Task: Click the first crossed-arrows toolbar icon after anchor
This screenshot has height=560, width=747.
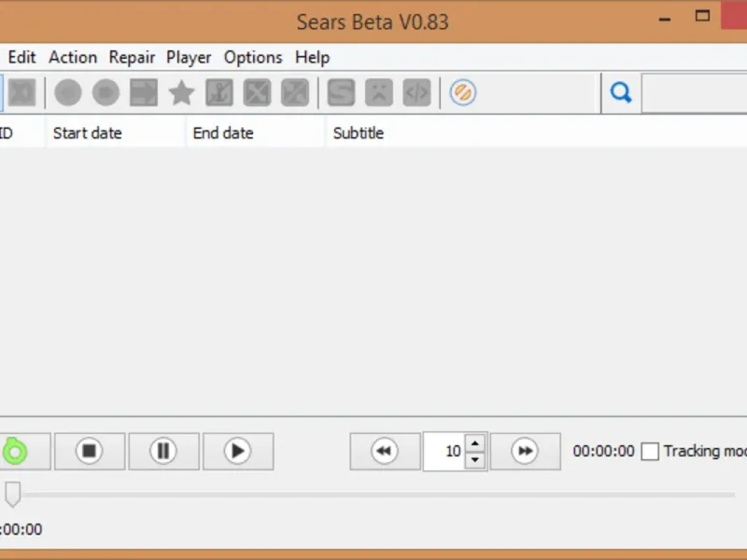Action: click(x=258, y=92)
